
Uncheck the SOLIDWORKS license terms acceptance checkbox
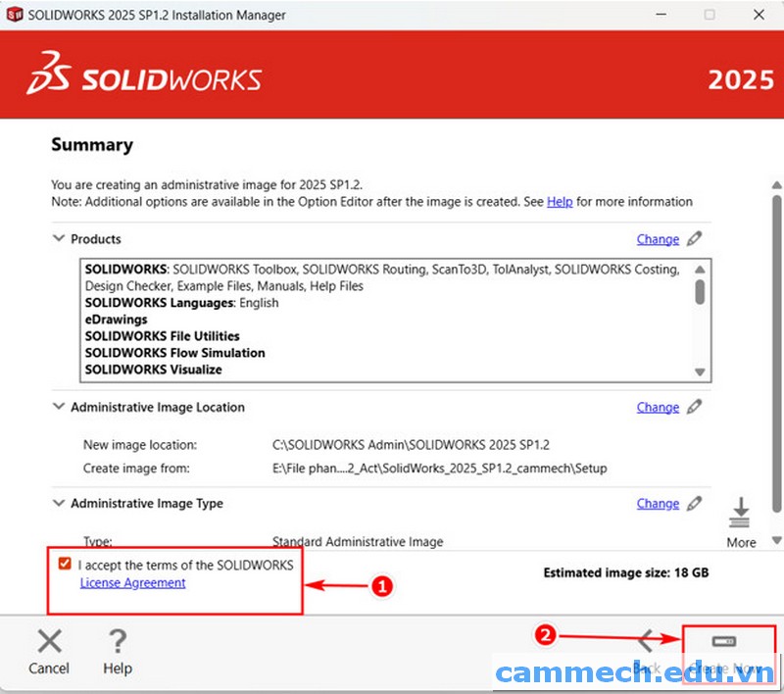(x=64, y=564)
